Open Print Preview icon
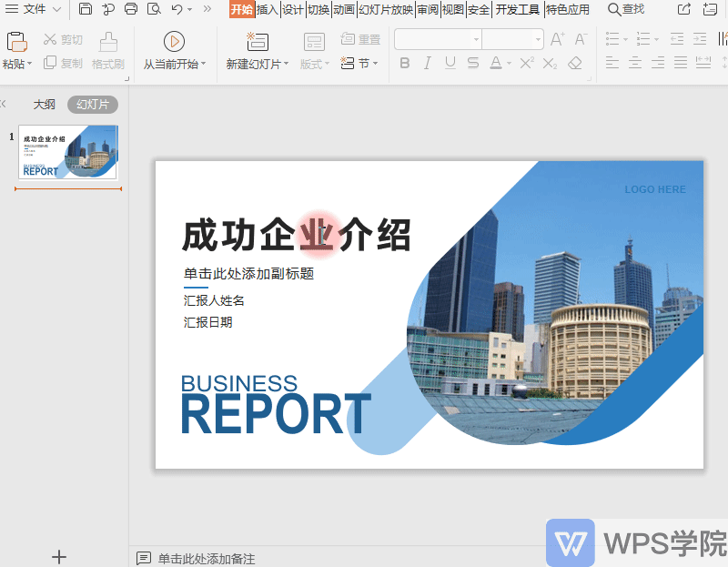 point(154,9)
